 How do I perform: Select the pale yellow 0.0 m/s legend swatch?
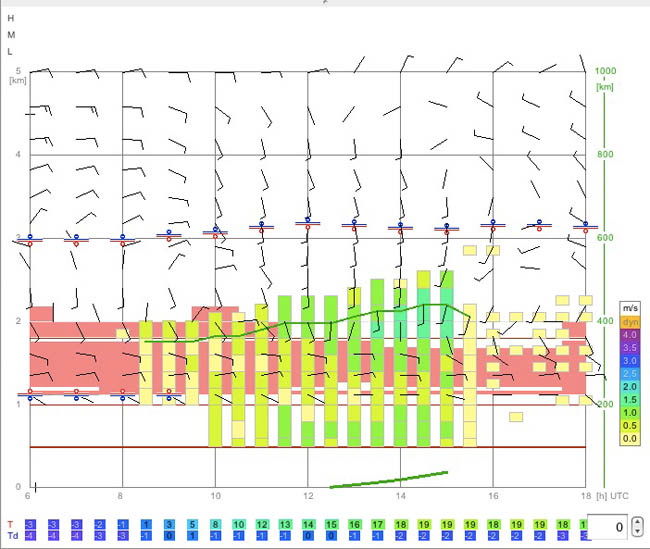tap(630, 439)
